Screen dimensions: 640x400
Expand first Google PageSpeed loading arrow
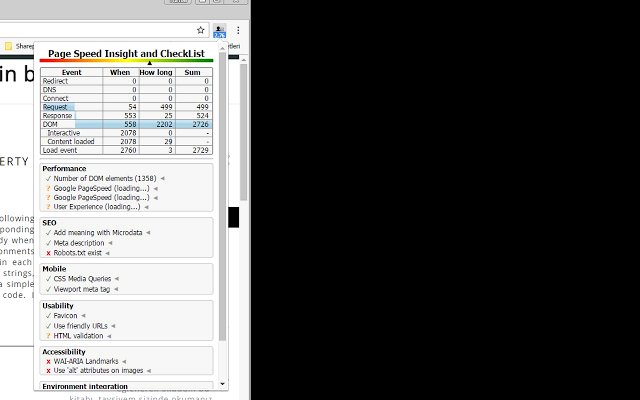(156, 188)
